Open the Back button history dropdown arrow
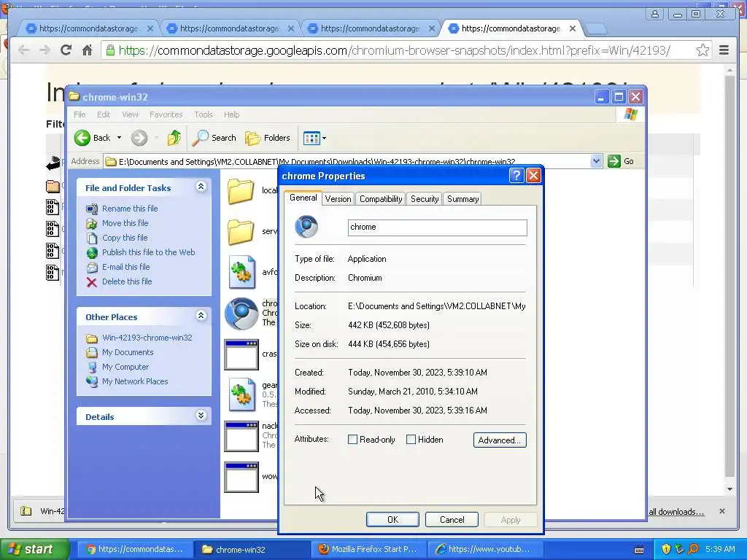 (119, 138)
